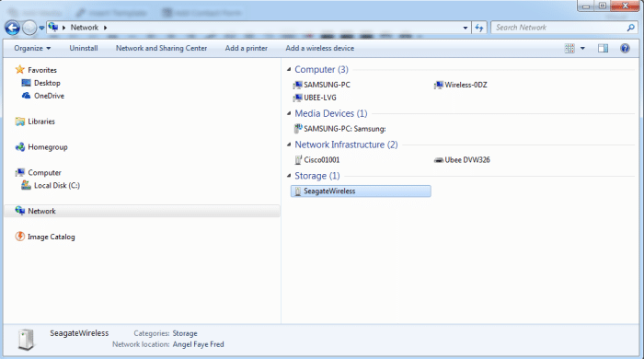The width and height of the screenshot is (644, 359).
Task: Select Computer in the navigation pane
Action: tap(44, 172)
